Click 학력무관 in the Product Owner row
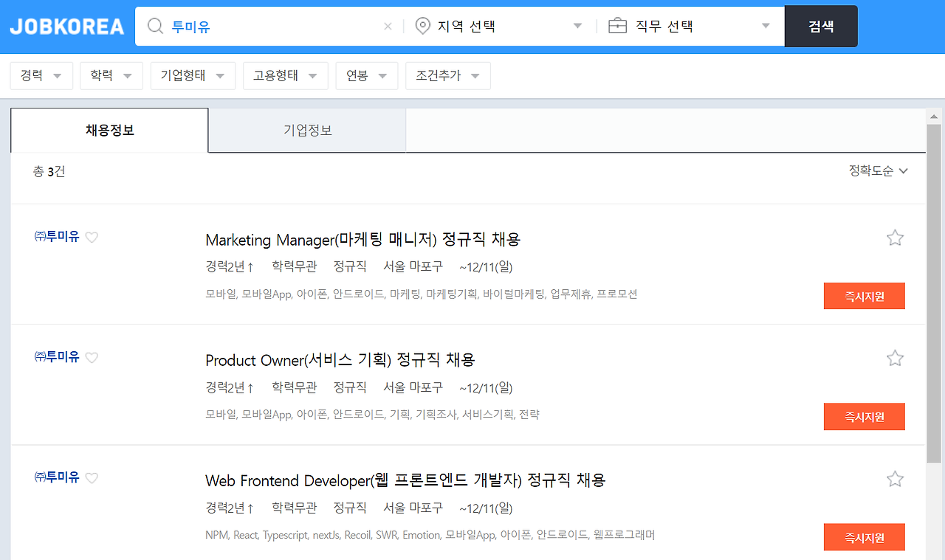Viewport: 945px width, 560px height. (294, 387)
